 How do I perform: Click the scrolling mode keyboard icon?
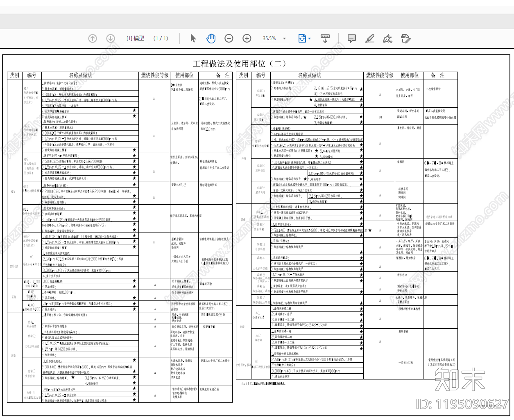[325, 38]
